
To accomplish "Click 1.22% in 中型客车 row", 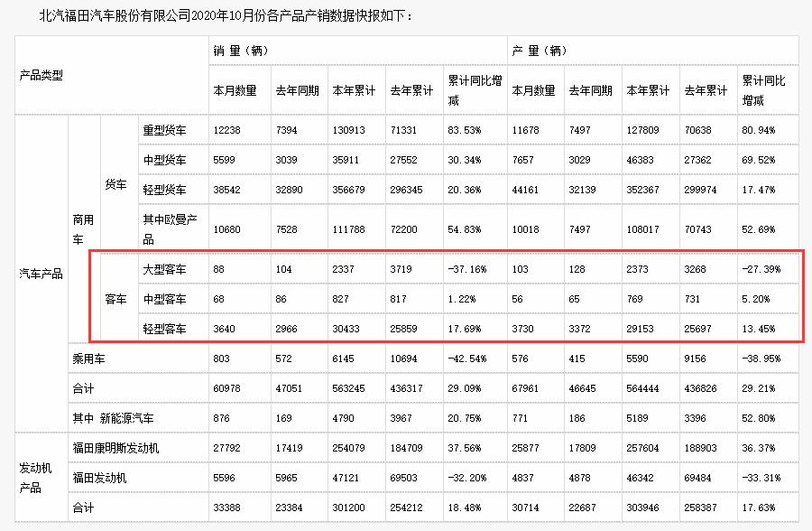I will [x=461, y=299].
